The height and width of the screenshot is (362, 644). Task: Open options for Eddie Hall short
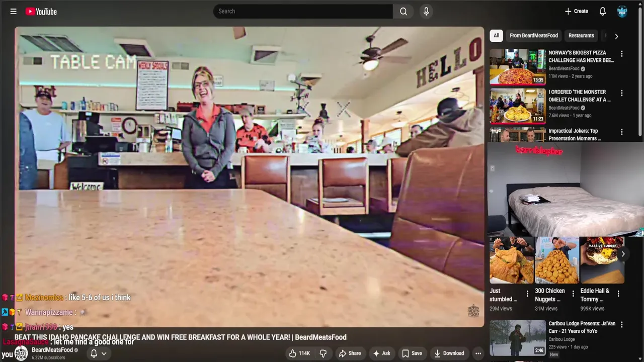click(618, 294)
